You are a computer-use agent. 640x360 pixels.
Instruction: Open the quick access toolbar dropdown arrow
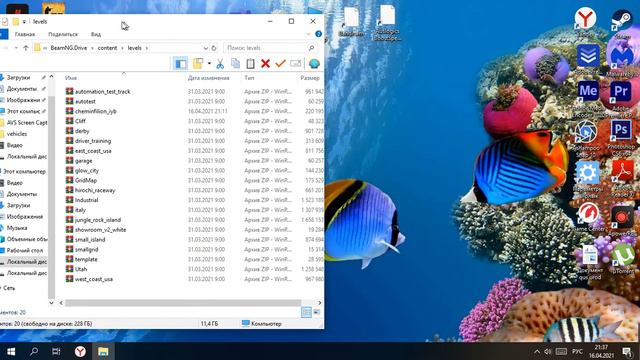point(24,22)
